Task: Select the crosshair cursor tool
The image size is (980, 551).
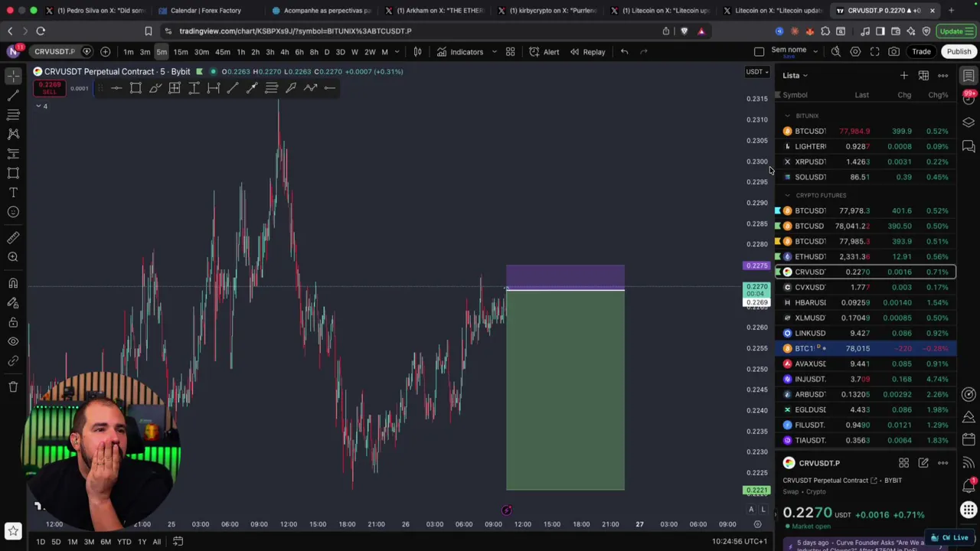Action: tap(13, 76)
